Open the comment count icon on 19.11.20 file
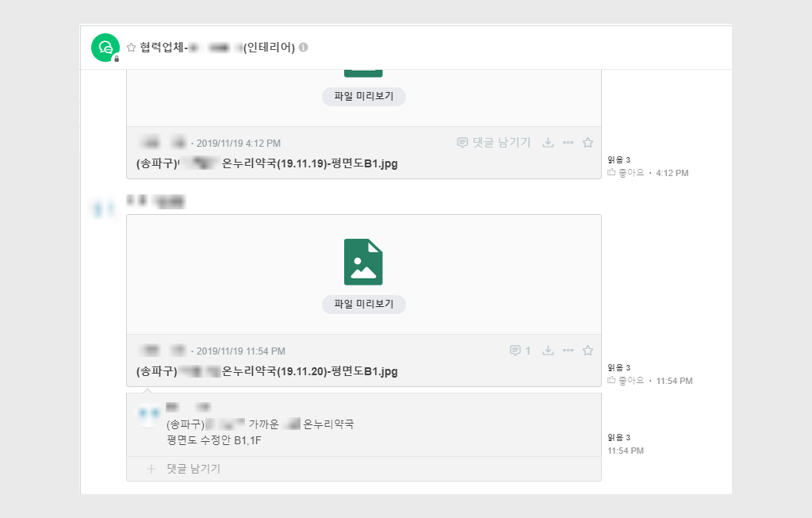This screenshot has height=518, width=812. point(520,351)
